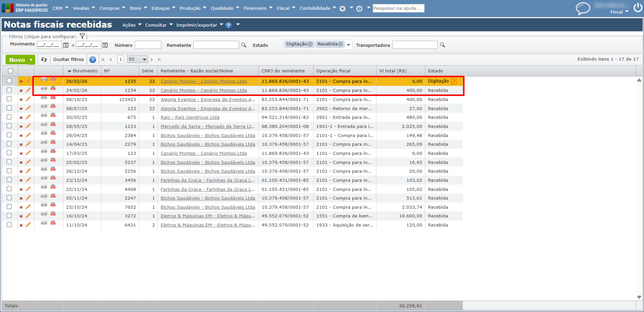Click the power logout icon
The width and height of the screenshot is (644, 312).
[x=638, y=7]
